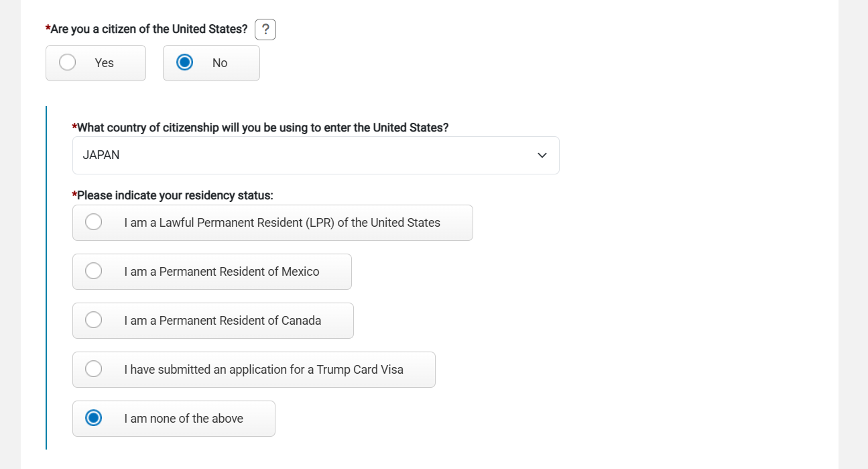
Task: Choose the No citizenship radio circle
Action: click(x=184, y=62)
